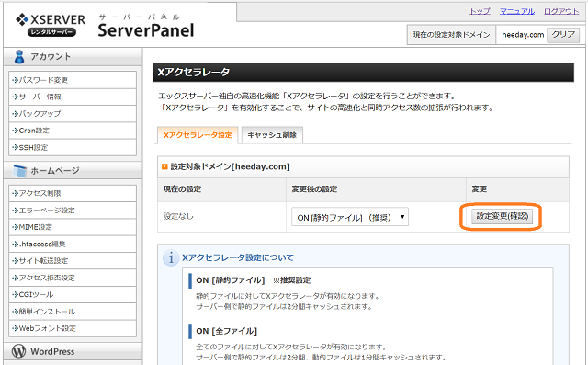Click the 設定対象ドメイン[heeday.com] heading
The height and width of the screenshot is (365, 588).
[231, 166]
